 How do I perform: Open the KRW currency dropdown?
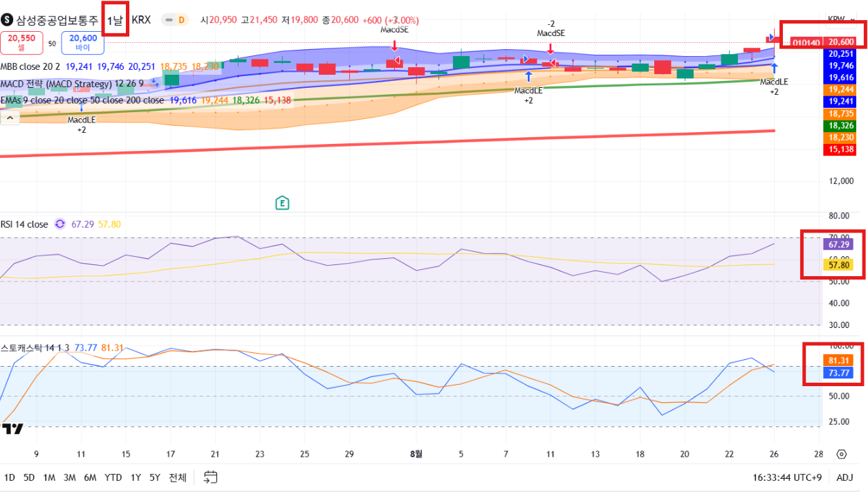[x=840, y=19]
